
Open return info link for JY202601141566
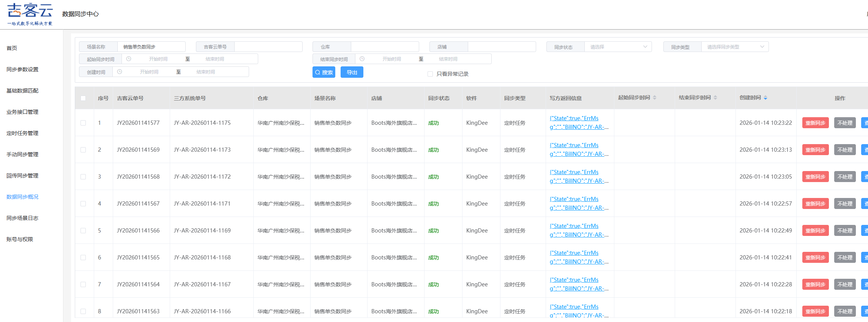(579, 230)
